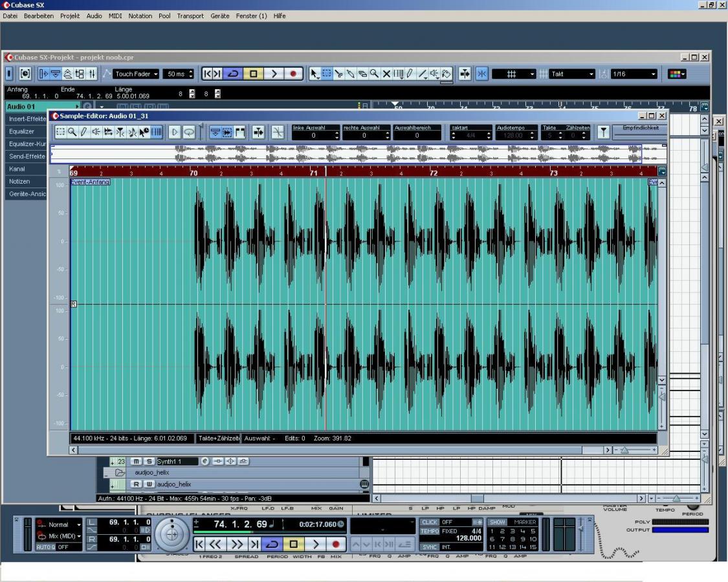Open Mix (MIDI) cycle record mode dropdown
Screen dimensions: 728x582
tap(65, 536)
